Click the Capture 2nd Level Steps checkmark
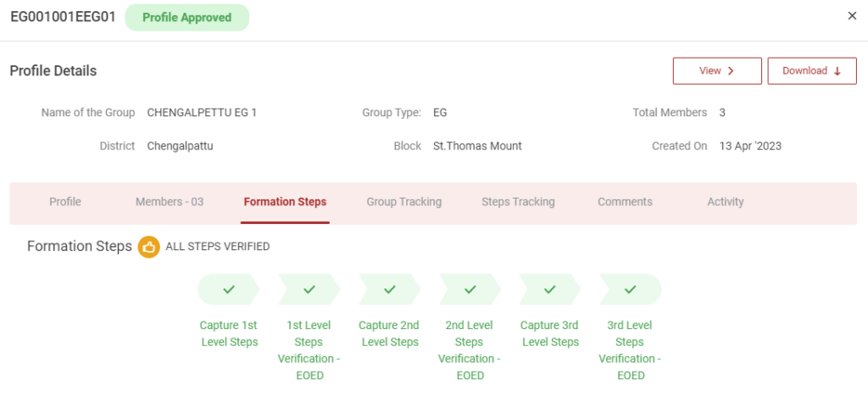The width and height of the screenshot is (868, 408). [389, 289]
